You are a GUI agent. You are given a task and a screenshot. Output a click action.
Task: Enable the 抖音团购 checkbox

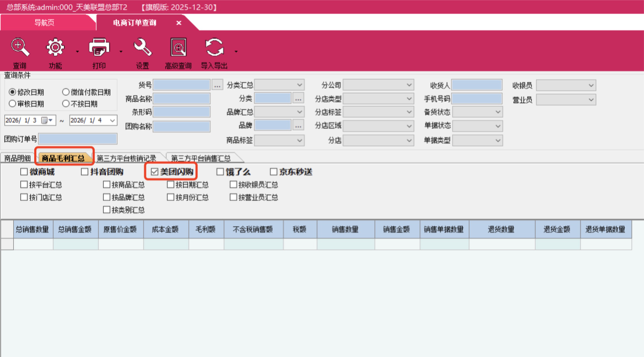coord(85,172)
